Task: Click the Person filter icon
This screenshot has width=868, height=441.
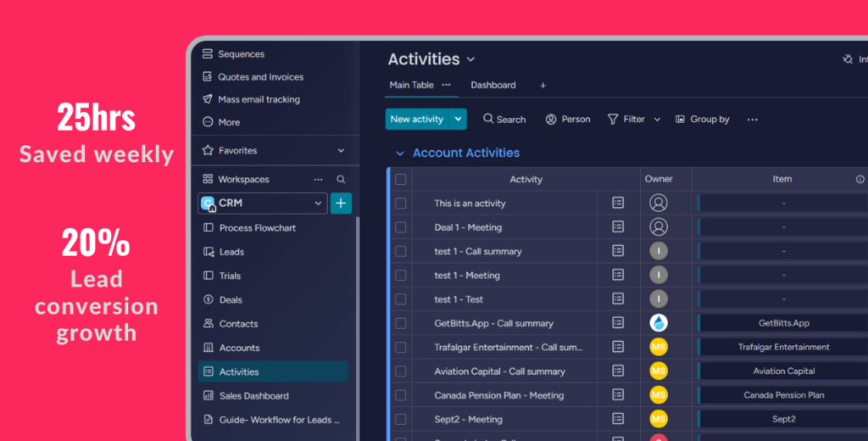Action: [551, 120]
